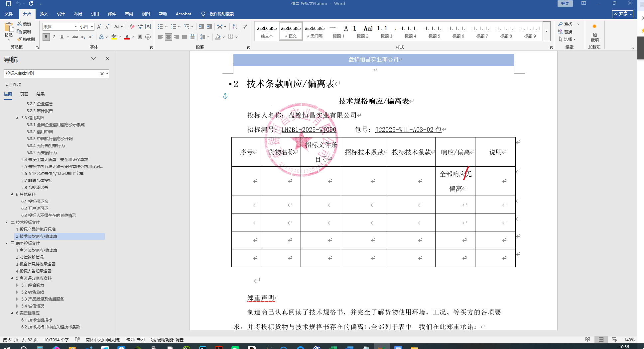Switch to the 页面 (Pages) navigation tab
The width and height of the screenshot is (644, 349).
(24, 94)
